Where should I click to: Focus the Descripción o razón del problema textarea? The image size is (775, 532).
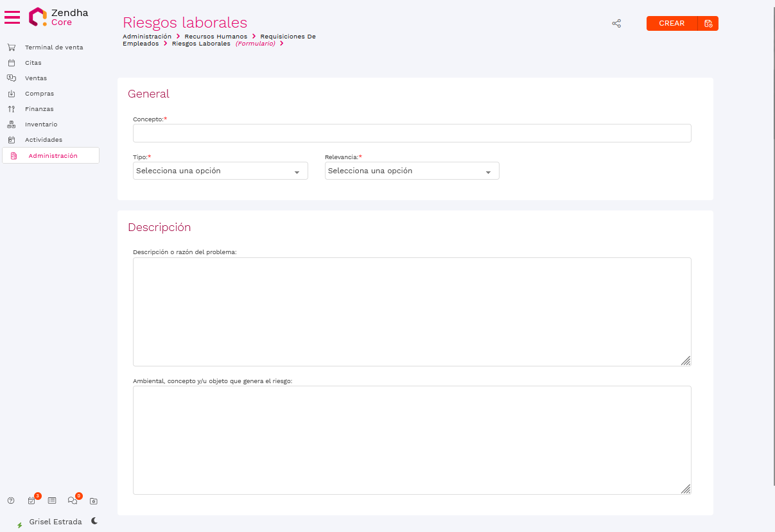click(x=412, y=312)
